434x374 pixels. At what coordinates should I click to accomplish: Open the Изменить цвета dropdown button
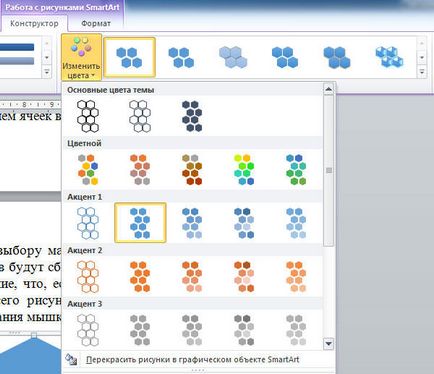81,57
